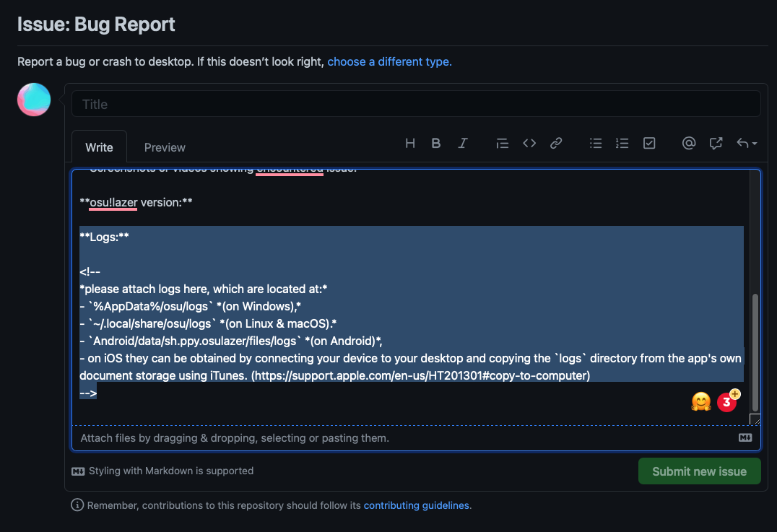Apply italic formatting
The image size is (777, 532).
pyautogui.click(x=462, y=143)
